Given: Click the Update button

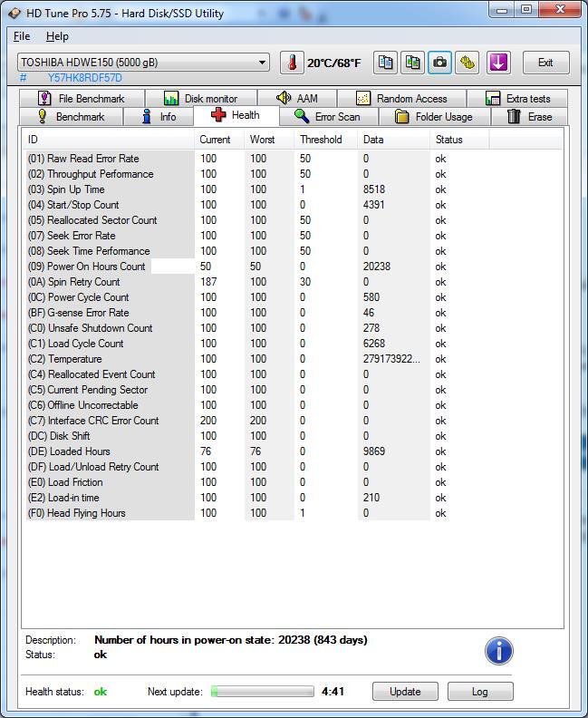Looking at the screenshot, I should point(405,692).
